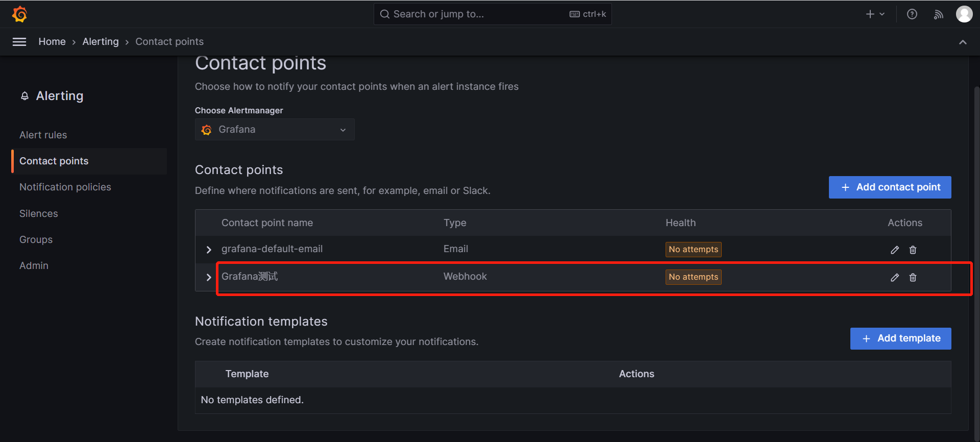Viewport: 980px width, 442px height.
Task: Click the Search or jump to field
Action: [475, 14]
